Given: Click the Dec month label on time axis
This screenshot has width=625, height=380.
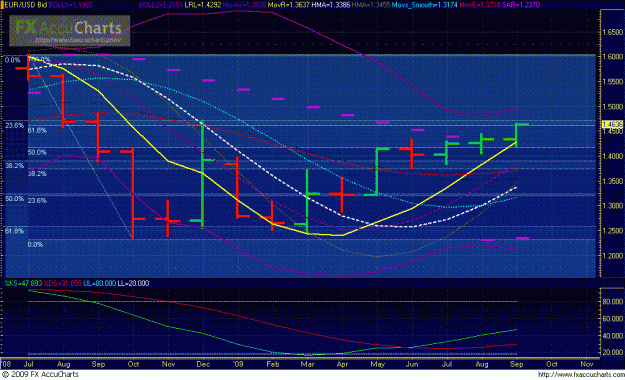Looking at the screenshot, I should 203,364.
